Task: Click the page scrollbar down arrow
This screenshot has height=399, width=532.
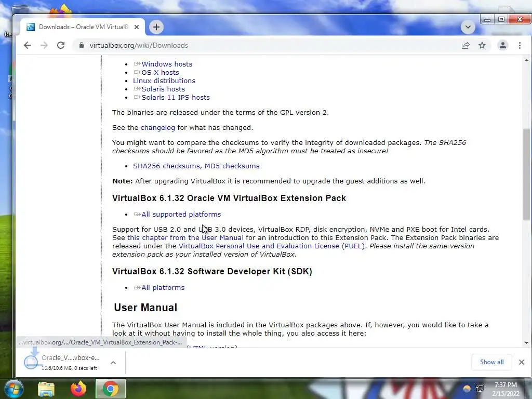Action: [x=526, y=343]
